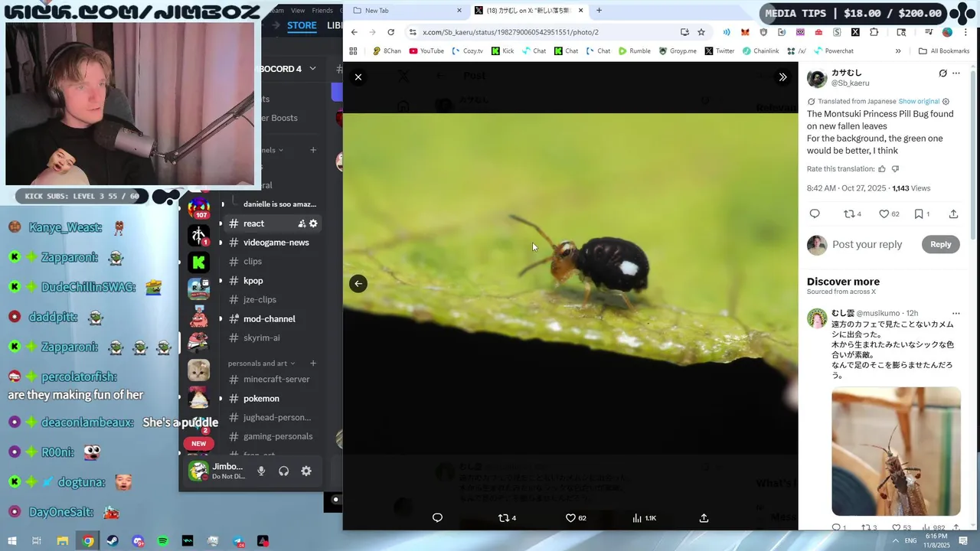Expand the Discord server name dropdown
Viewport: 980px width, 551px height.
click(x=312, y=69)
